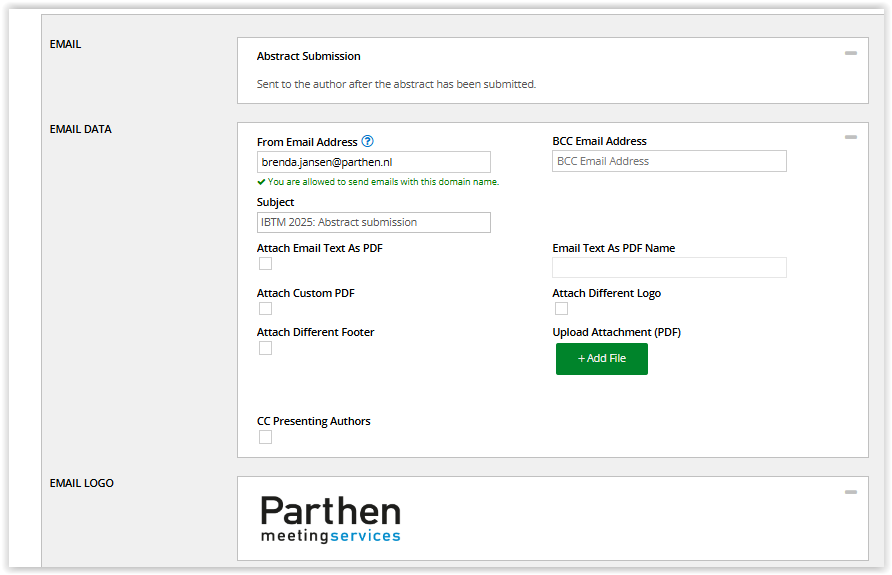The height and width of the screenshot is (575, 892).
Task: Focus the From Email Address field
Action: pyautogui.click(x=373, y=162)
